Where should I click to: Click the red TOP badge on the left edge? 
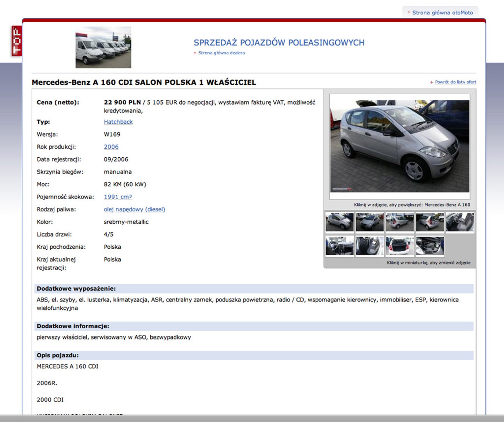pos(17,41)
